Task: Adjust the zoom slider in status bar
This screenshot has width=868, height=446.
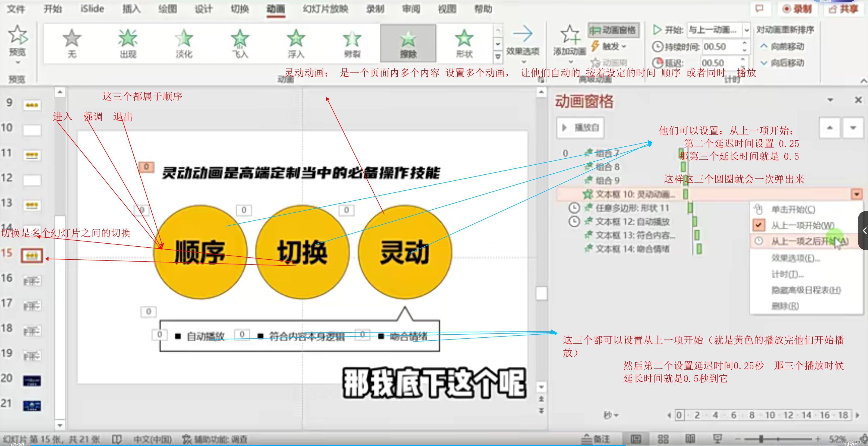Action: tap(761, 439)
